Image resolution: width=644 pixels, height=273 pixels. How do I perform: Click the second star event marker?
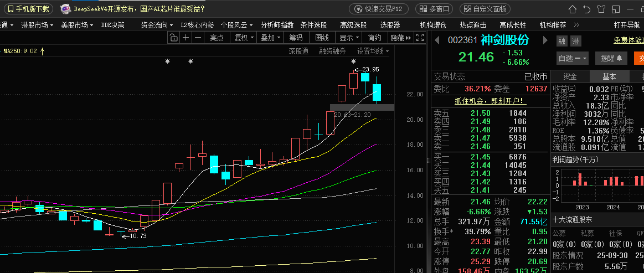(190, 61)
